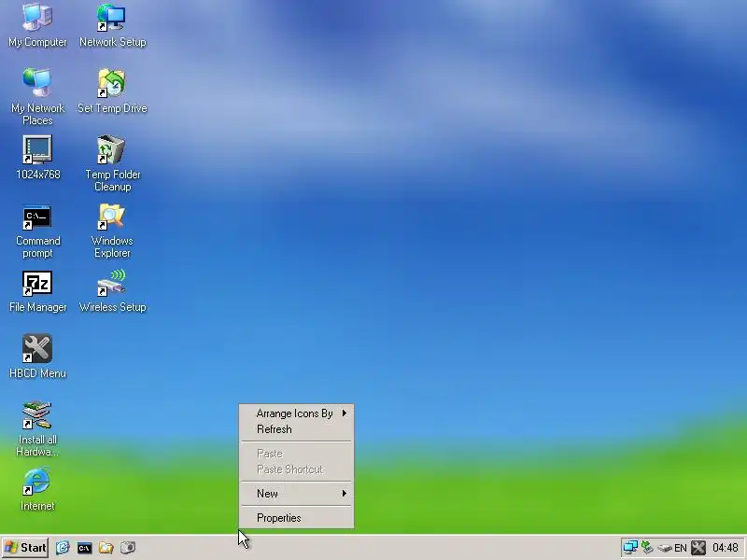Click the EN language indicator
The image size is (747, 560).
click(681, 548)
